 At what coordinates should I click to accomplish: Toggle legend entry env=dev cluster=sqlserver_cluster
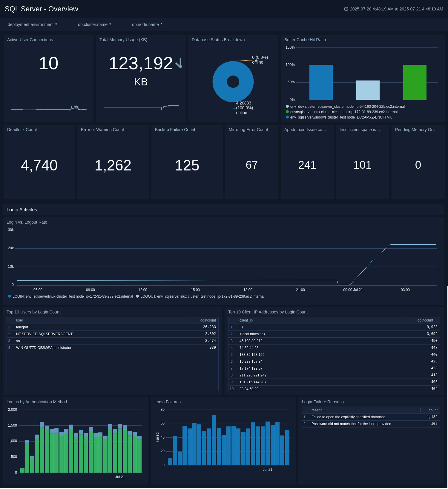[345, 107]
